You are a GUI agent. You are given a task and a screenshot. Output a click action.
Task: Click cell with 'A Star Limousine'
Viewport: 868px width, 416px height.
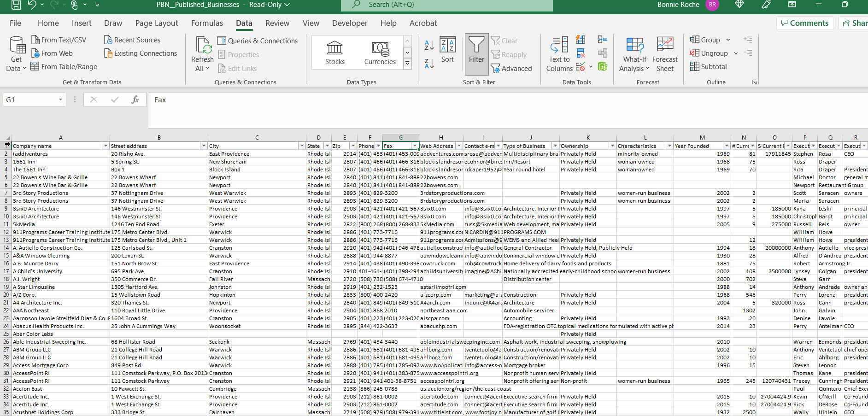tap(60, 287)
